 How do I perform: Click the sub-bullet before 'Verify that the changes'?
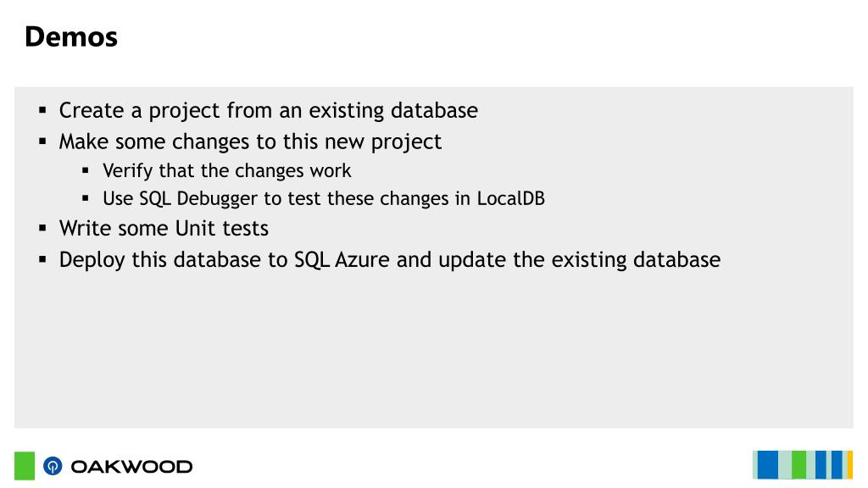pyautogui.click(x=86, y=170)
